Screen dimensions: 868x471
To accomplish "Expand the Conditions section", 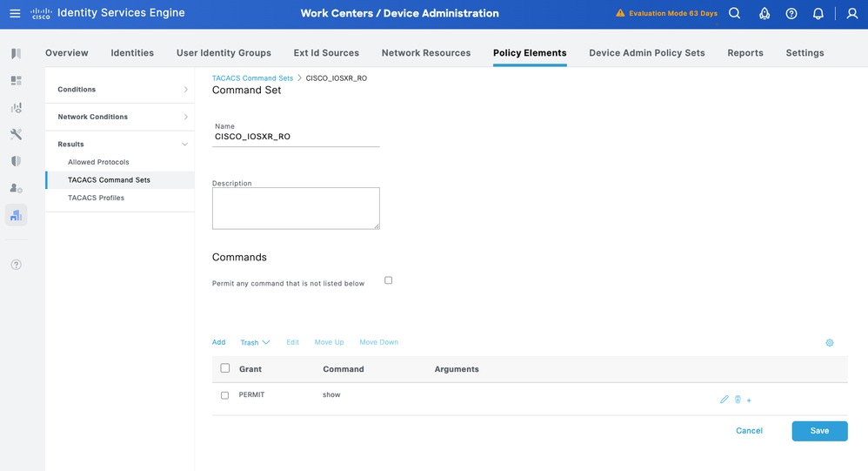I will point(120,90).
